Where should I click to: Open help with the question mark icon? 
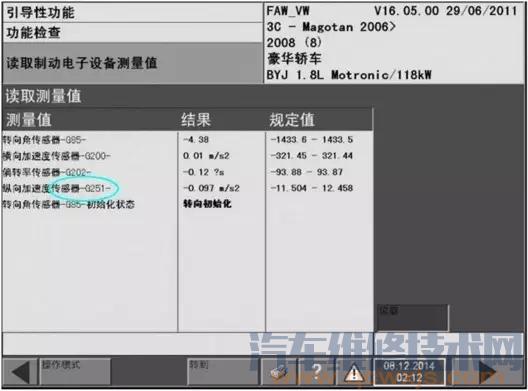tap(317, 372)
